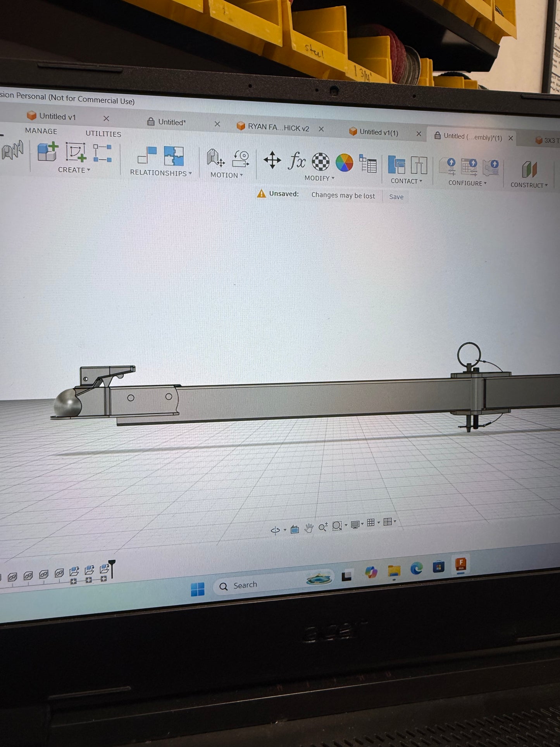Click Save in the unsaved warning bar
Image resolution: width=560 pixels, height=747 pixels.
click(x=396, y=197)
